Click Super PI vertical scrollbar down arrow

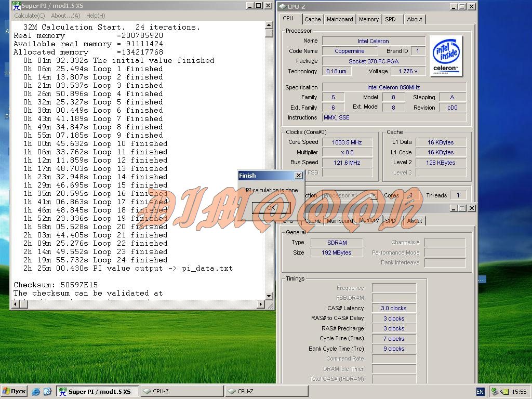click(269, 296)
